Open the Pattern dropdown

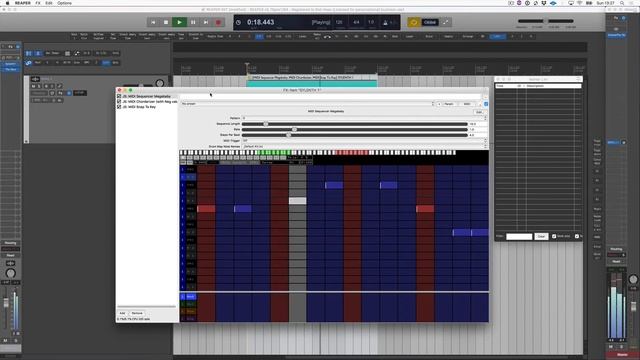364,118
